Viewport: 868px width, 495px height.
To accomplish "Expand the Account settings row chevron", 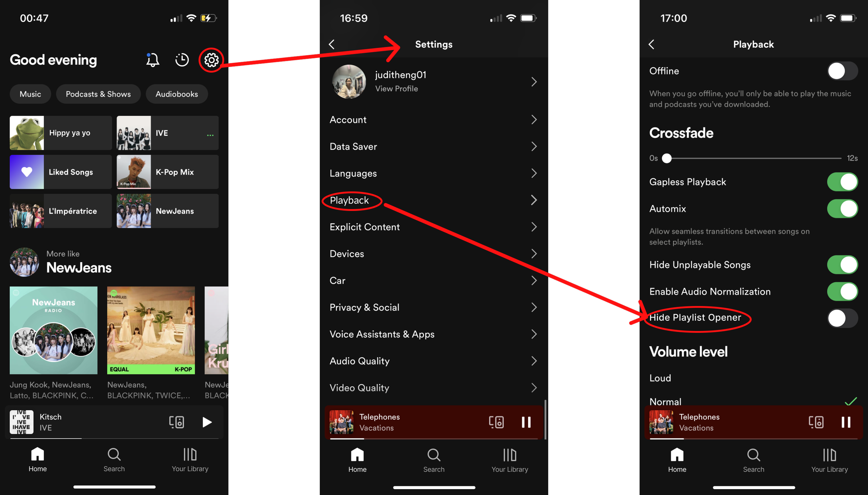I will point(534,120).
